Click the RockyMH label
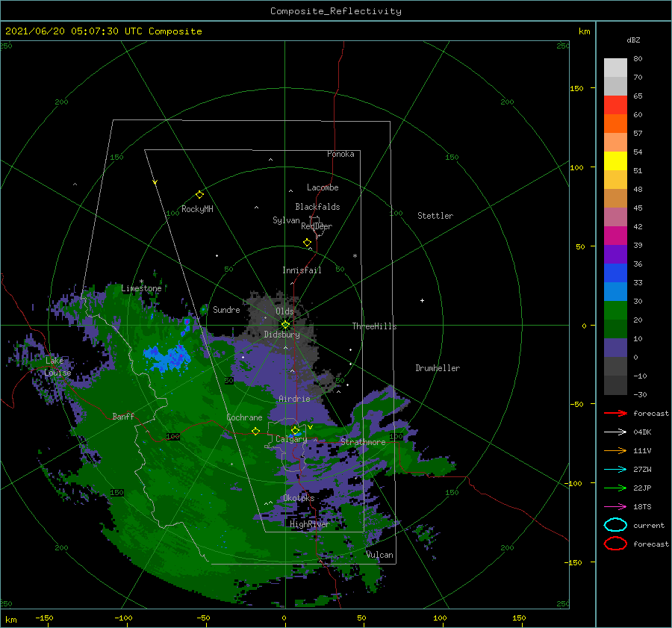This screenshot has width=672, height=628. (x=197, y=209)
